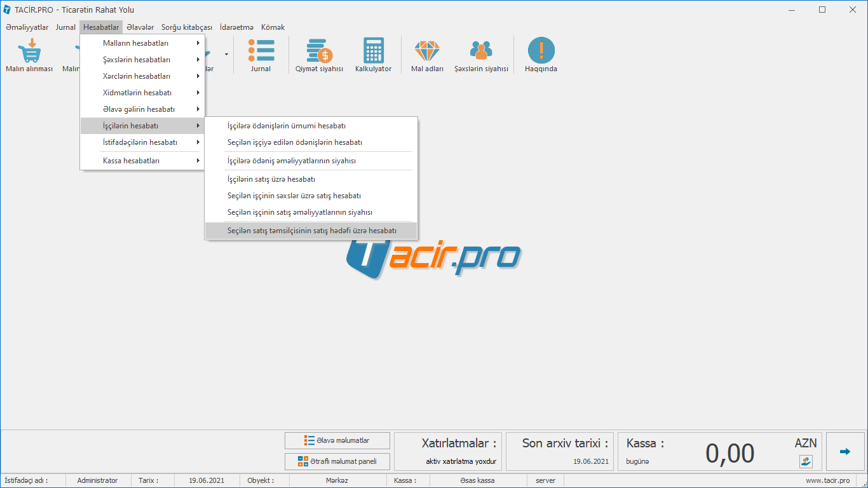Click toolbar dropdown arrow next to Jurnal separator
868x488 pixels.
coord(226,55)
